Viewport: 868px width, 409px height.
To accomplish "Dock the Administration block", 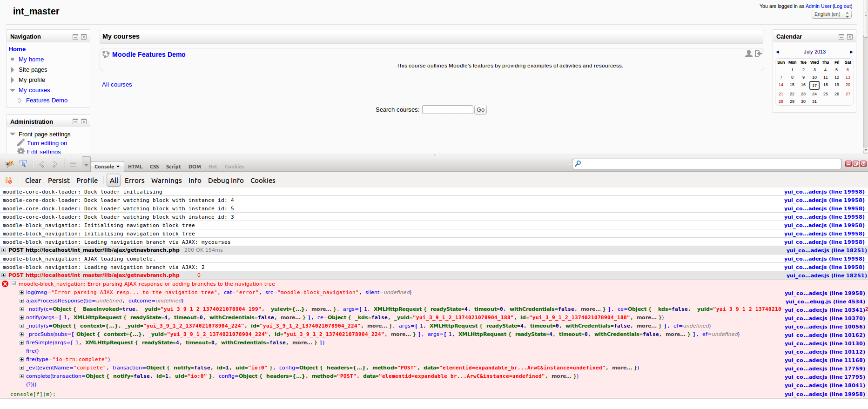I will 84,121.
